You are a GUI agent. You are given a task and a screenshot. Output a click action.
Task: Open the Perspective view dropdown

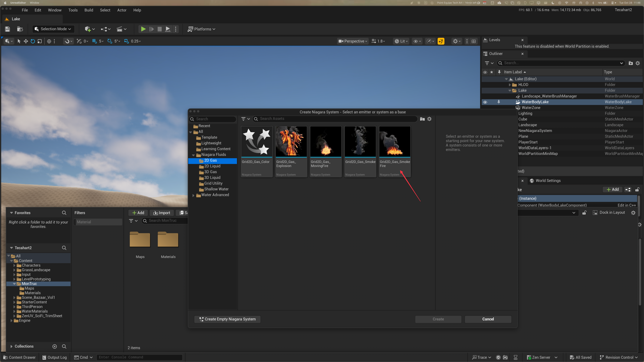tap(353, 41)
